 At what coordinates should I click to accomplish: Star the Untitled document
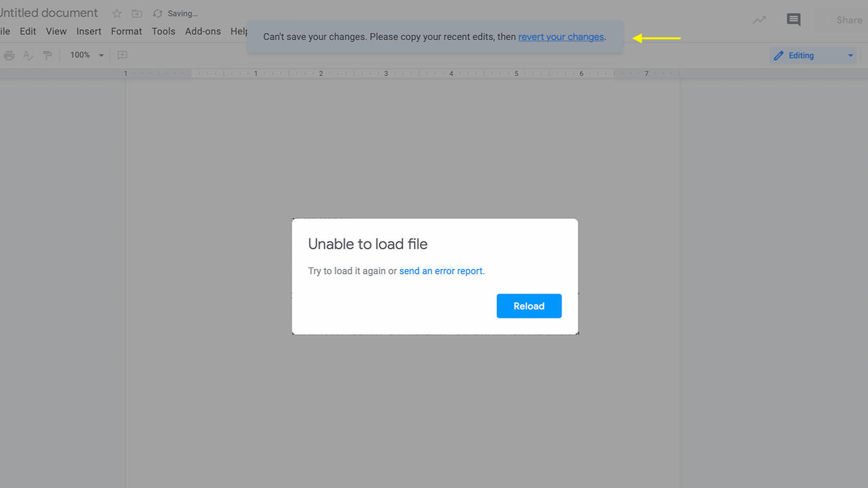(117, 14)
